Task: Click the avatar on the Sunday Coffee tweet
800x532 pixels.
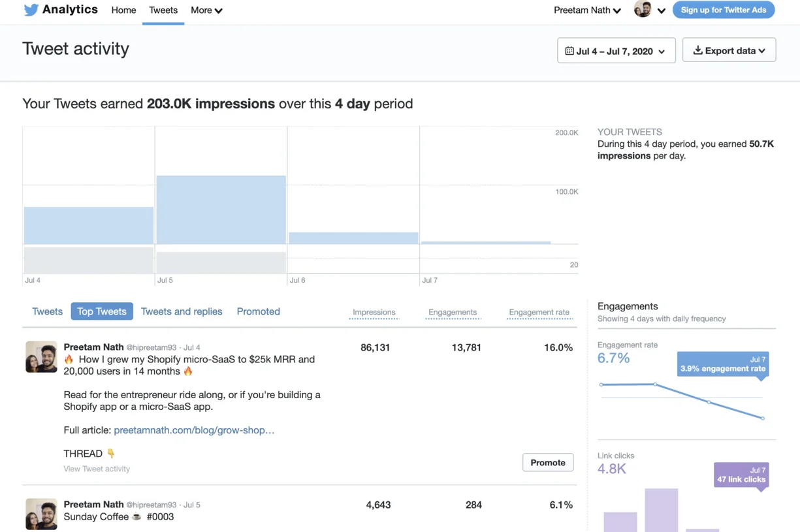Action: point(41,514)
